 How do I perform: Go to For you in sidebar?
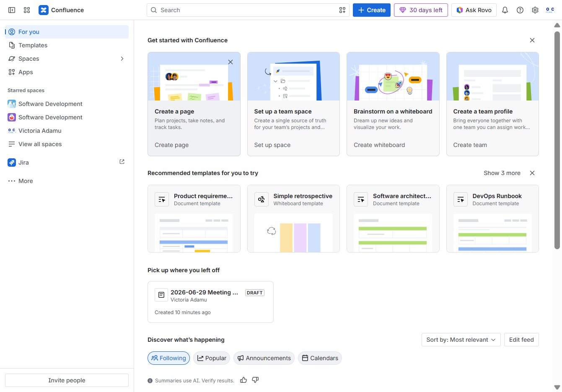(67, 32)
